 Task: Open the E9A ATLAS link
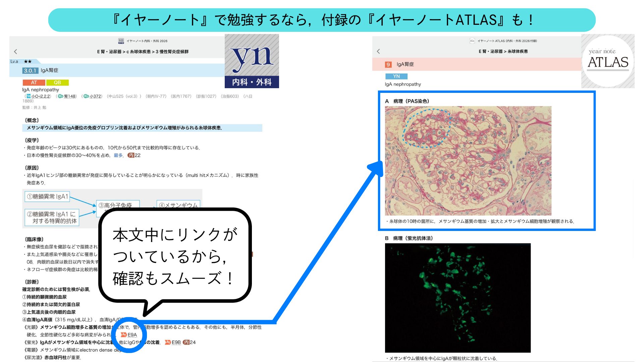point(129,335)
